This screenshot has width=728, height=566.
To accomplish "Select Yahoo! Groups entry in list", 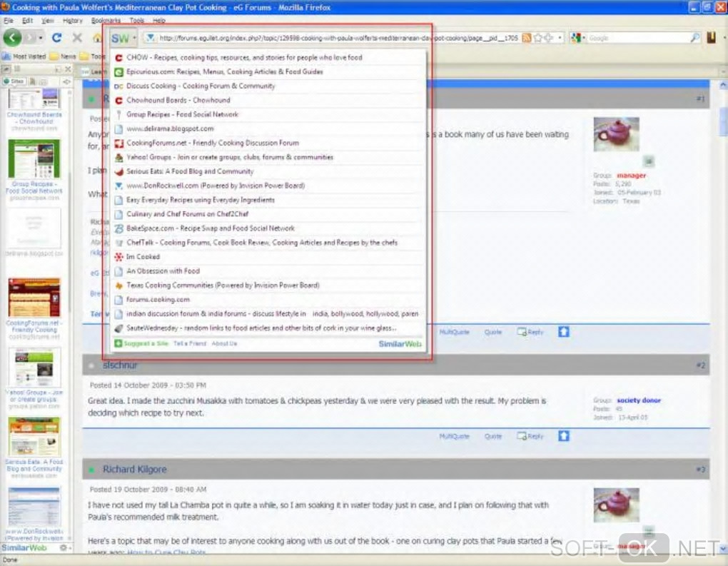I will pyautogui.click(x=268, y=157).
